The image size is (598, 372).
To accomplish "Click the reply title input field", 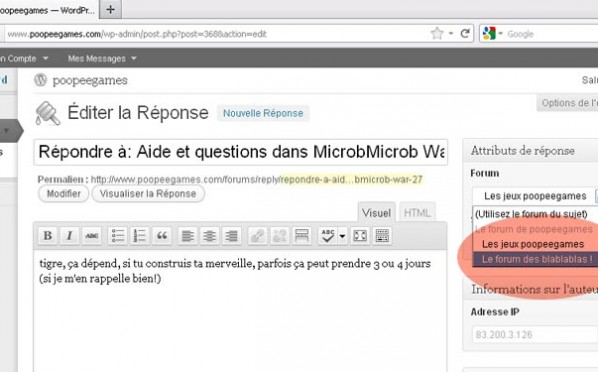I will point(241,152).
